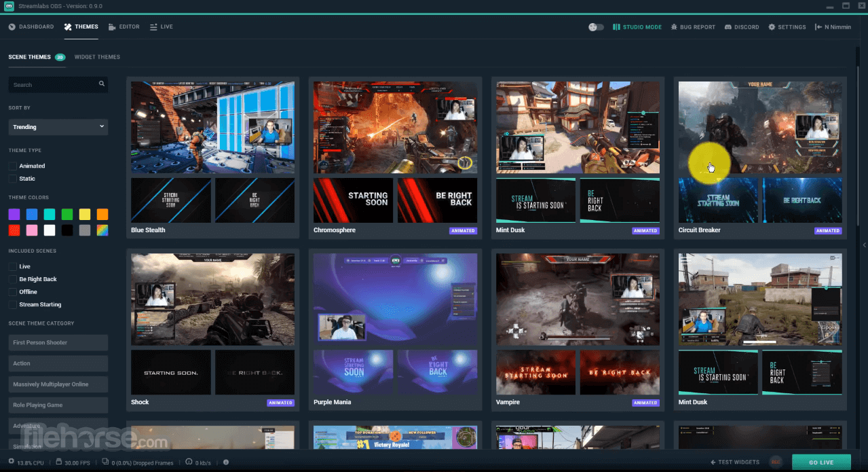Toggle night mode switch in the top bar

pos(595,26)
